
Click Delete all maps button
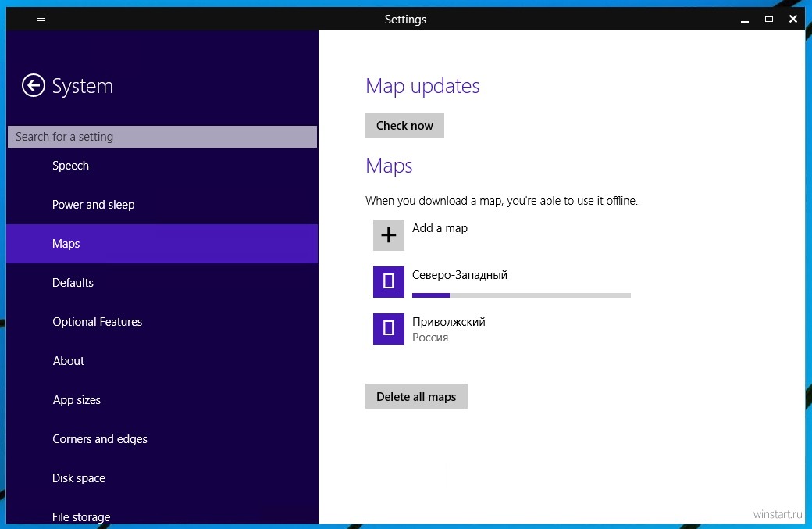[x=416, y=396]
